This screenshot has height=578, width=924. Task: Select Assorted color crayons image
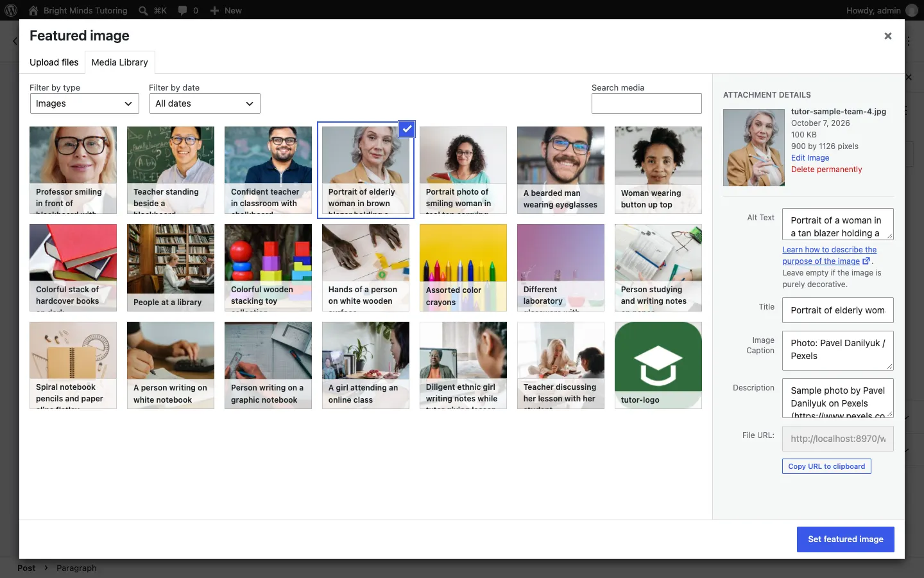463,268
